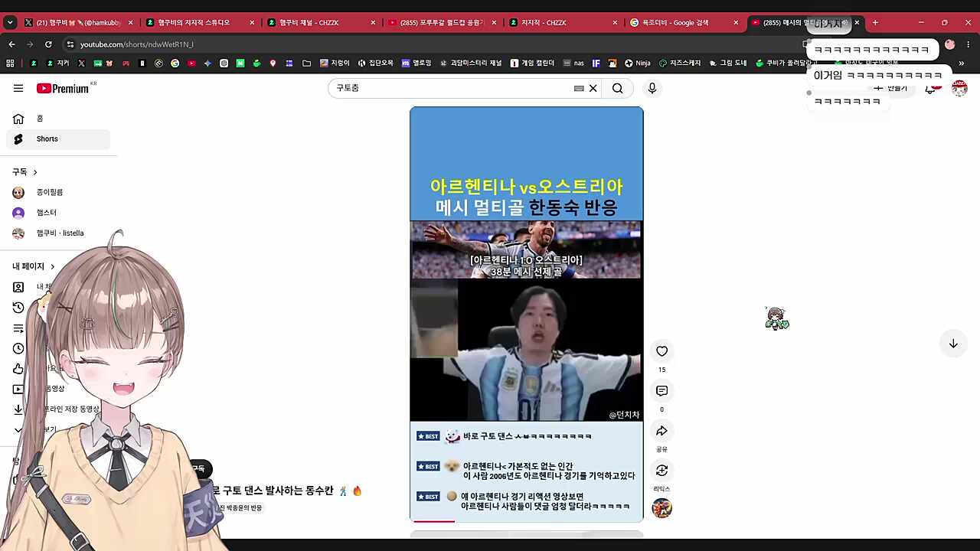Share this Short via arrow icon
Viewport: 980px width, 551px height.
click(x=662, y=431)
